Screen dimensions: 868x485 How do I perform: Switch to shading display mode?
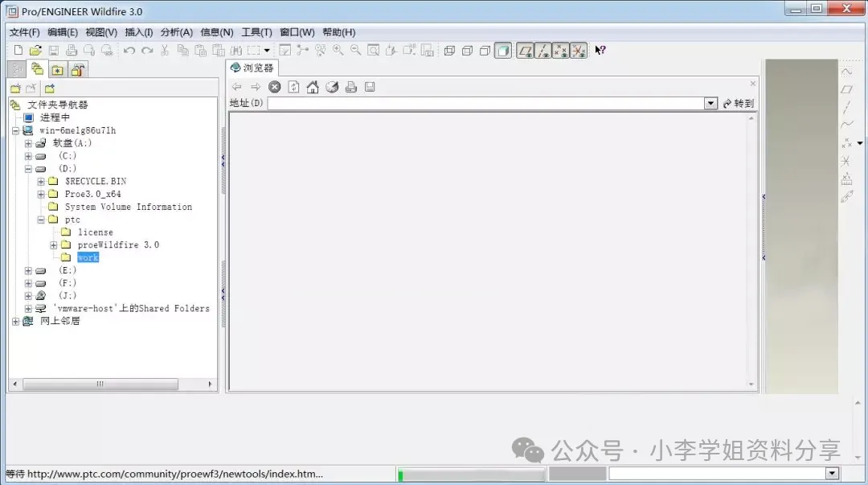[x=503, y=51]
